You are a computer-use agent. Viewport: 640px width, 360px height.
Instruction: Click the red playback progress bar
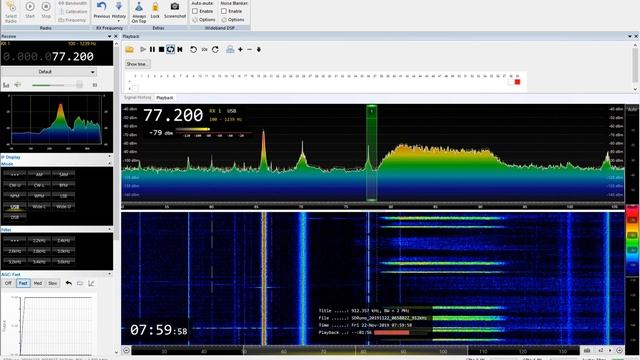click(391, 333)
